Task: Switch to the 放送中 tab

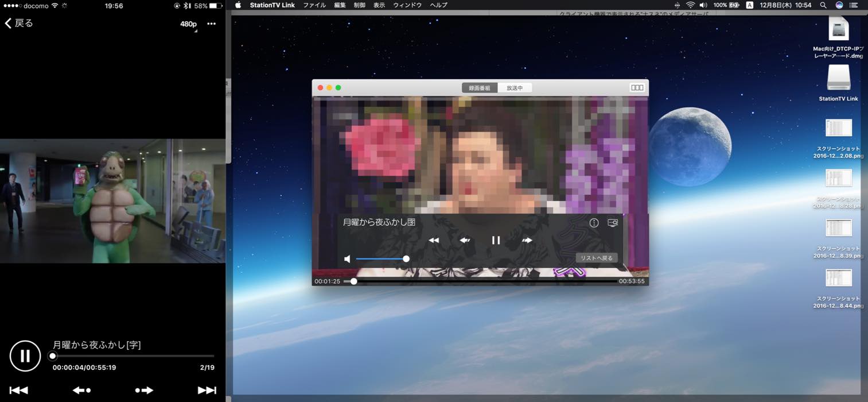Action: click(x=515, y=88)
